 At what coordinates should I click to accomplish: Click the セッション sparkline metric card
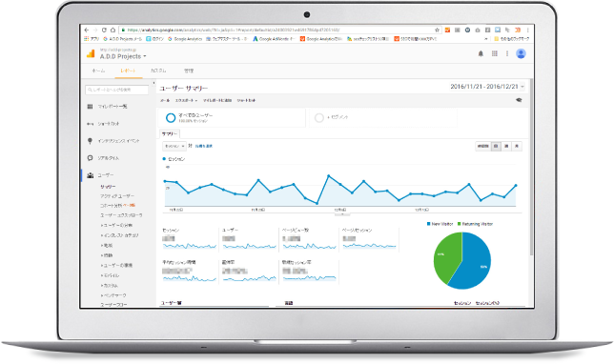click(190, 239)
